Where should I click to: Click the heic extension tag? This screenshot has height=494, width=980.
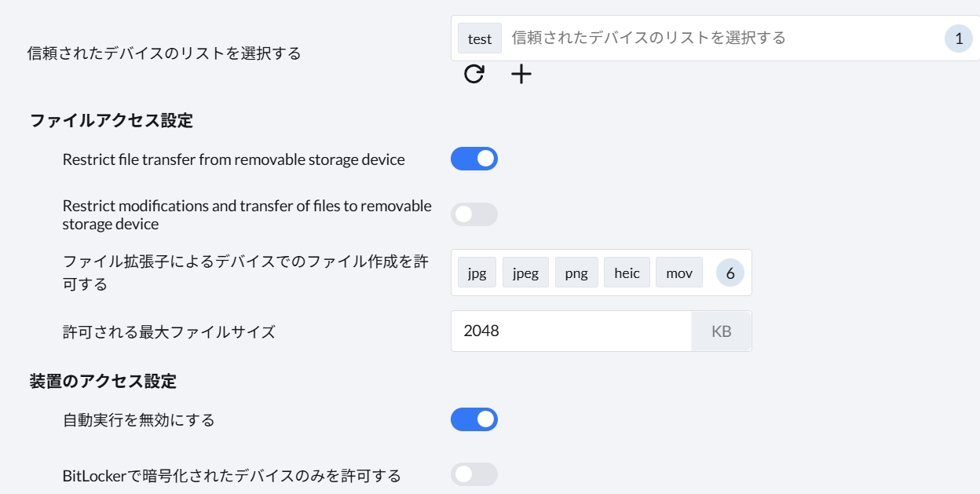[x=627, y=273]
